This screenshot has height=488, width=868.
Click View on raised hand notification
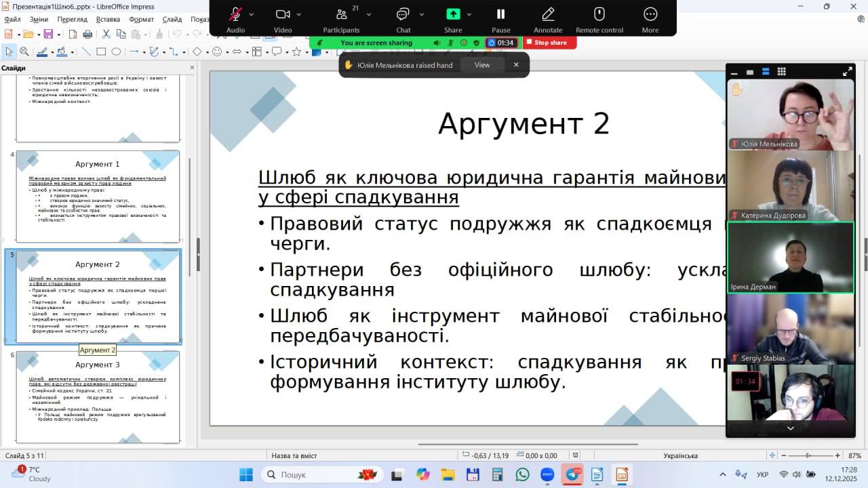(482, 65)
